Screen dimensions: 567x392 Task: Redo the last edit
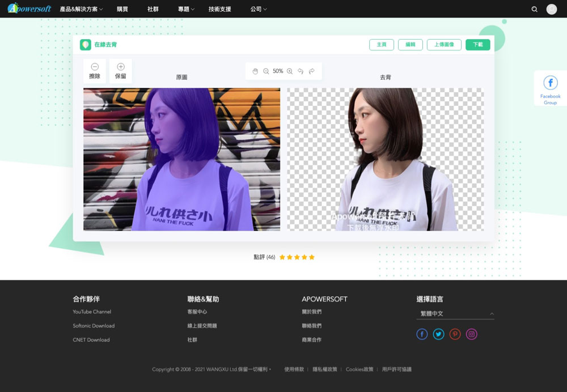click(312, 71)
